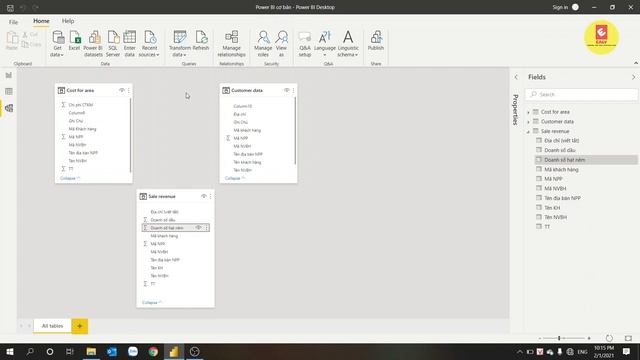Collapse the Customer data card
640x360 pixels.
coord(235,178)
